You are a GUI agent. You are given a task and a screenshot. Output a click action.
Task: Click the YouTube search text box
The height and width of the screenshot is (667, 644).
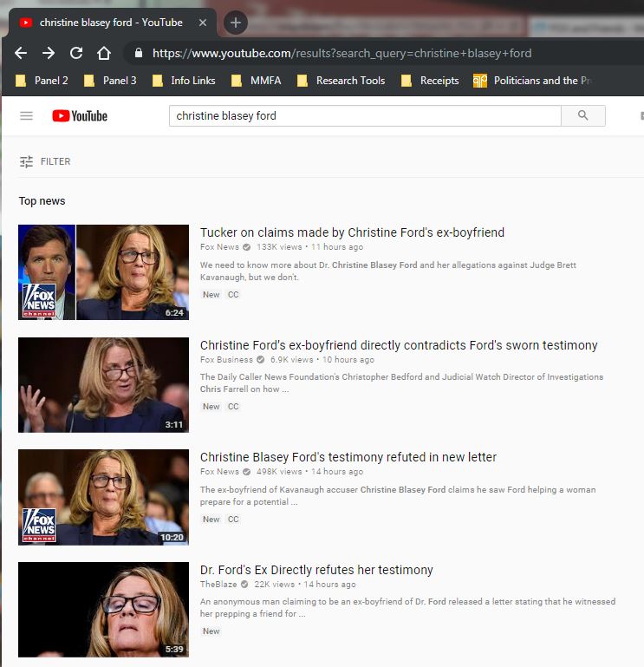click(365, 115)
